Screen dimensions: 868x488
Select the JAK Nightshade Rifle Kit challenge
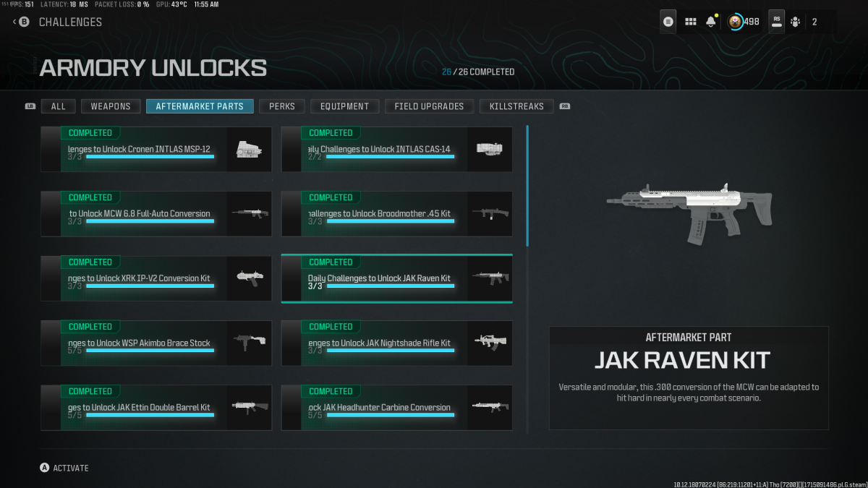tap(396, 343)
